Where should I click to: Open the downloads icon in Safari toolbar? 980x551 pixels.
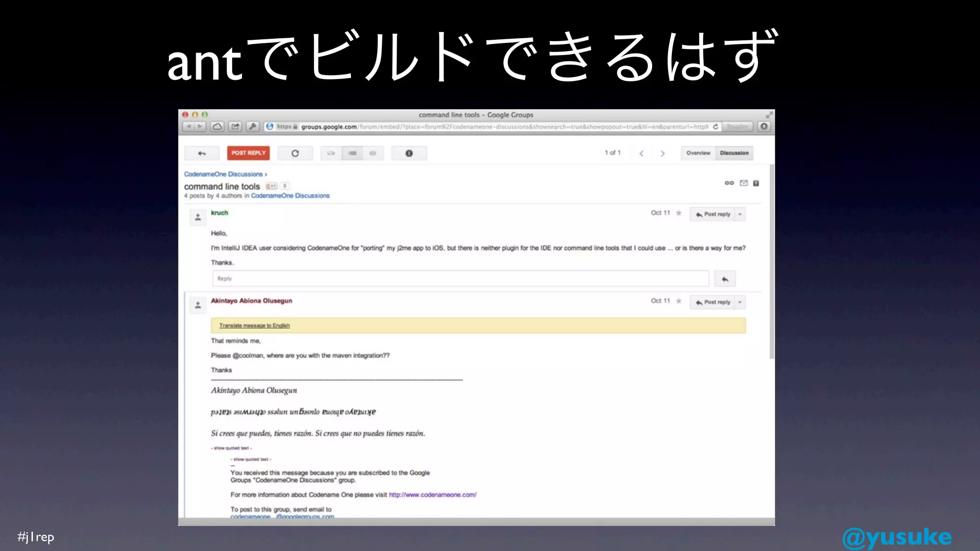(764, 127)
